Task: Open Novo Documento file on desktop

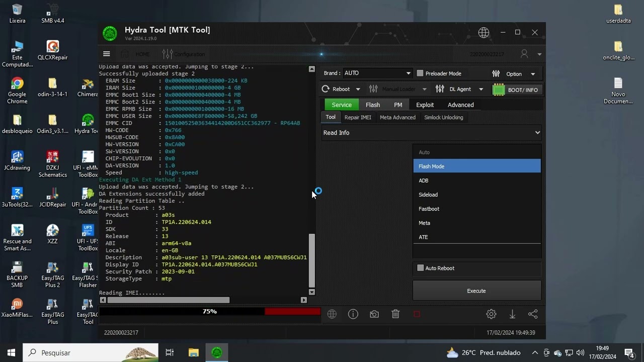Action: point(618,90)
